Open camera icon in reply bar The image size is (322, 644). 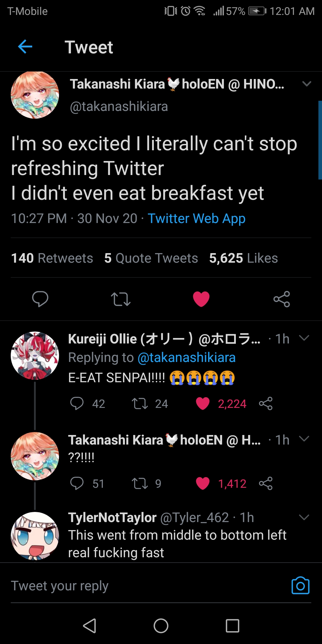tap(300, 586)
